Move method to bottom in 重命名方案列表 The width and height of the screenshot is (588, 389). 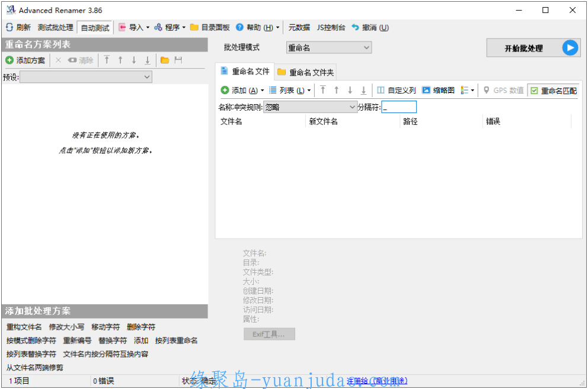(148, 60)
